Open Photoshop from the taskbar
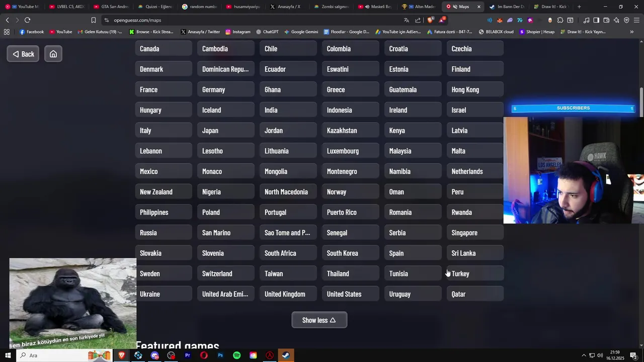Image resolution: width=644 pixels, height=362 pixels. click(220, 355)
